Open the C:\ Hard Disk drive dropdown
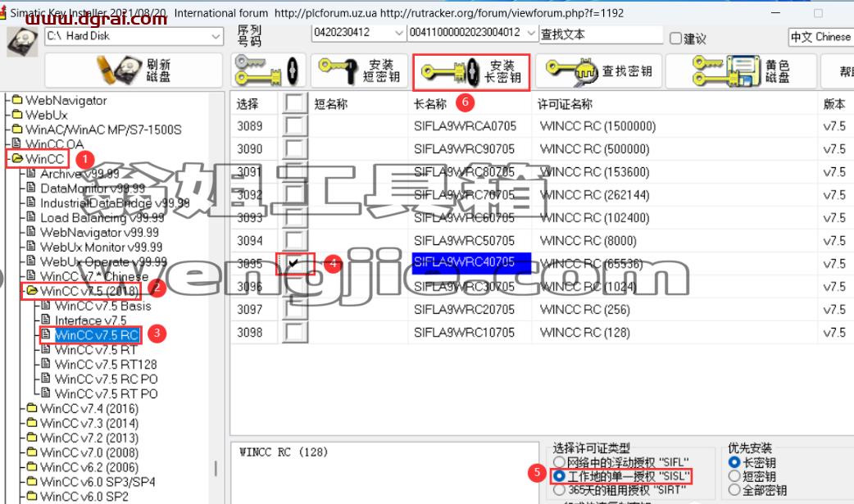The height and width of the screenshot is (504, 854). [x=216, y=37]
